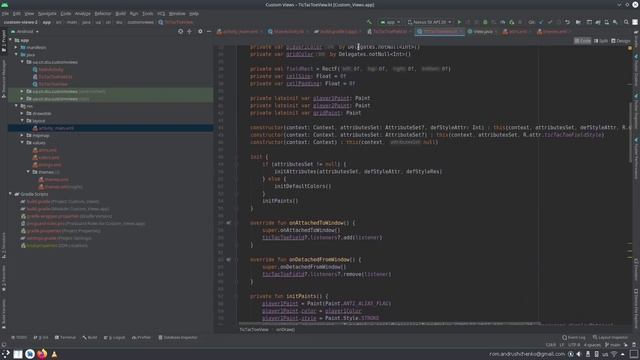Open the VCS menu
Image resolution: width=640 pixels, height=360 pixels.
(x=161, y=13)
